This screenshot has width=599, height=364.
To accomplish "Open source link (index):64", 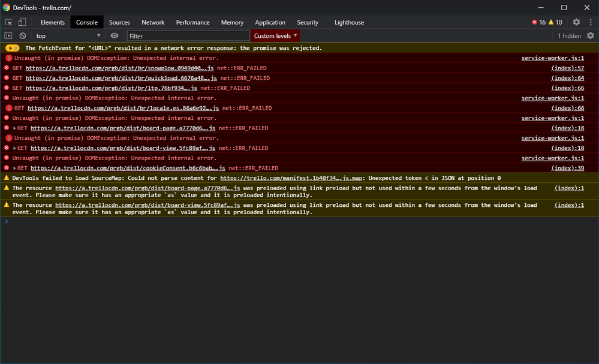I will click(568, 78).
